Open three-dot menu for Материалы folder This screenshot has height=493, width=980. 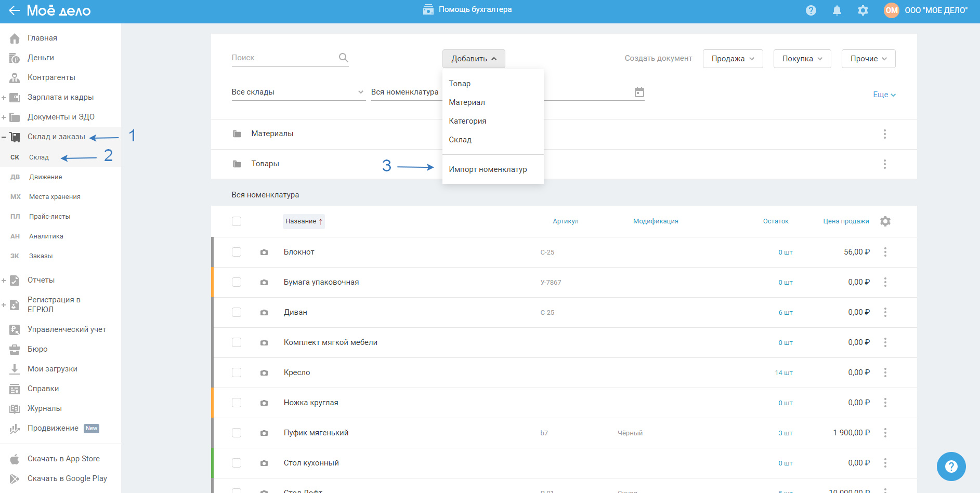coord(884,134)
